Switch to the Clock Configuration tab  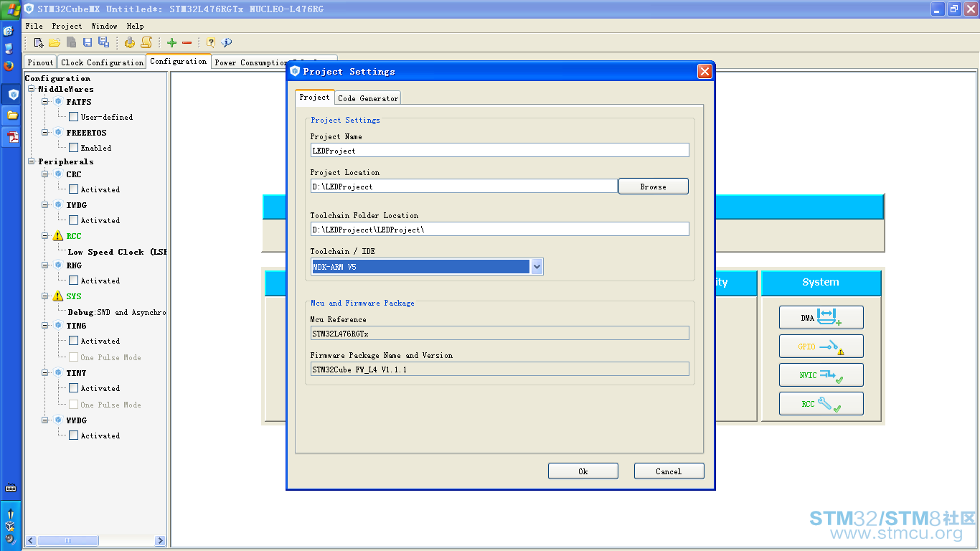click(x=102, y=62)
